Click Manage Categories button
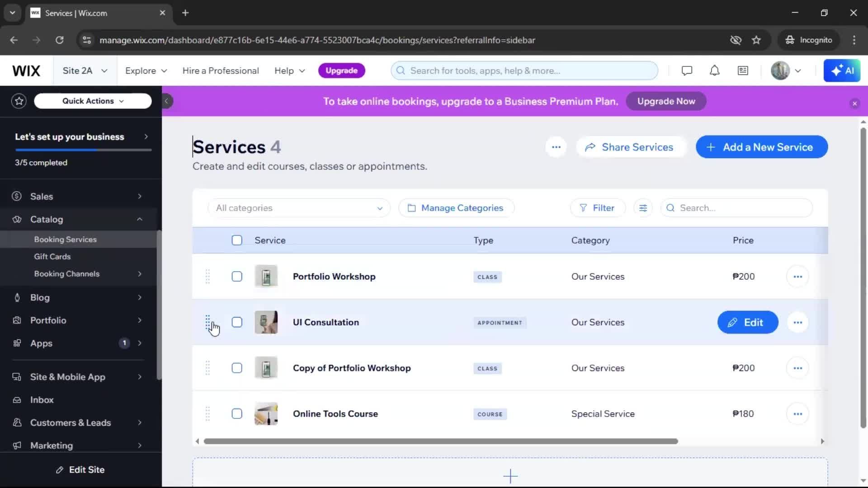This screenshot has width=868, height=488. tap(456, 208)
